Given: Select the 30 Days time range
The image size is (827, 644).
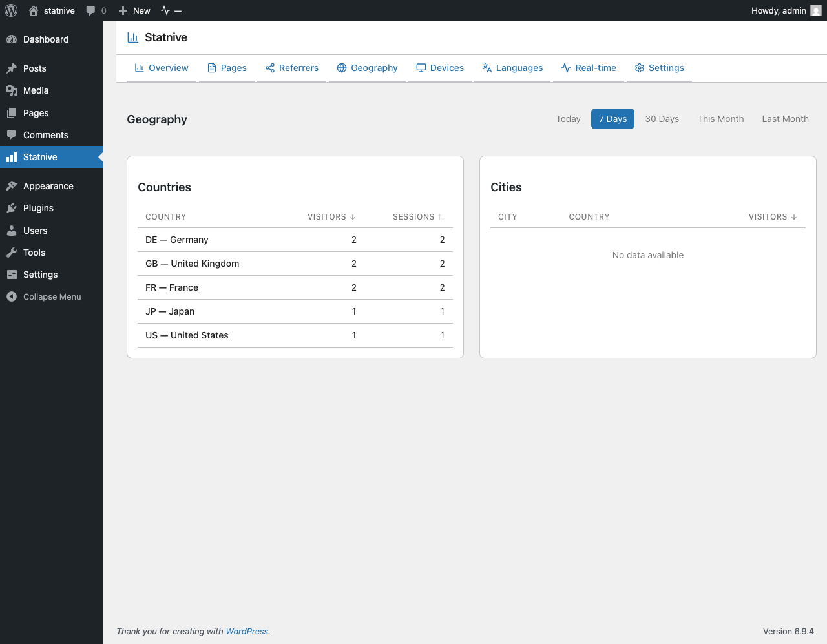Looking at the screenshot, I should click(662, 119).
